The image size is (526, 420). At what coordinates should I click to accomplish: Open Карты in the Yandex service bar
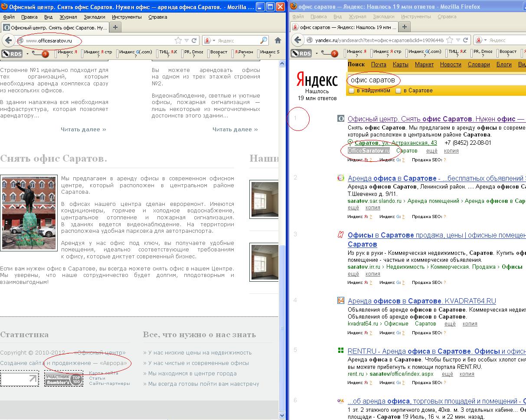(x=400, y=64)
